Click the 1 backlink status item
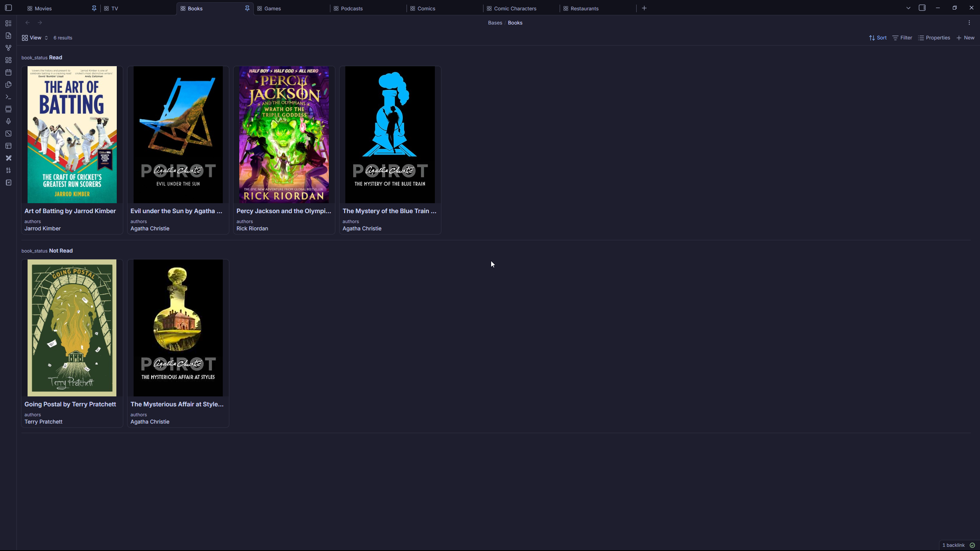 (953, 545)
